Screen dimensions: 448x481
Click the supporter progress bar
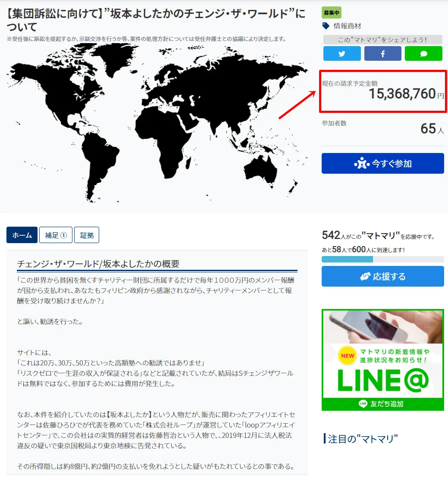click(x=382, y=259)
